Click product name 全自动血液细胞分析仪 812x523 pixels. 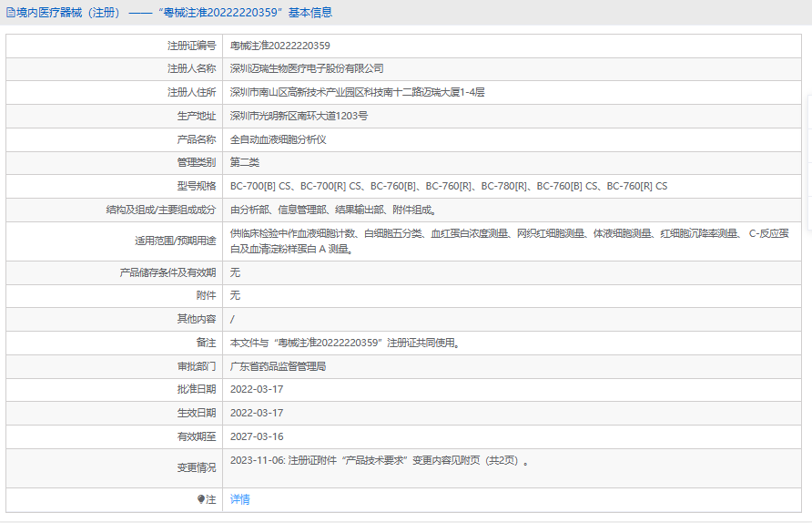pos(278,139)
